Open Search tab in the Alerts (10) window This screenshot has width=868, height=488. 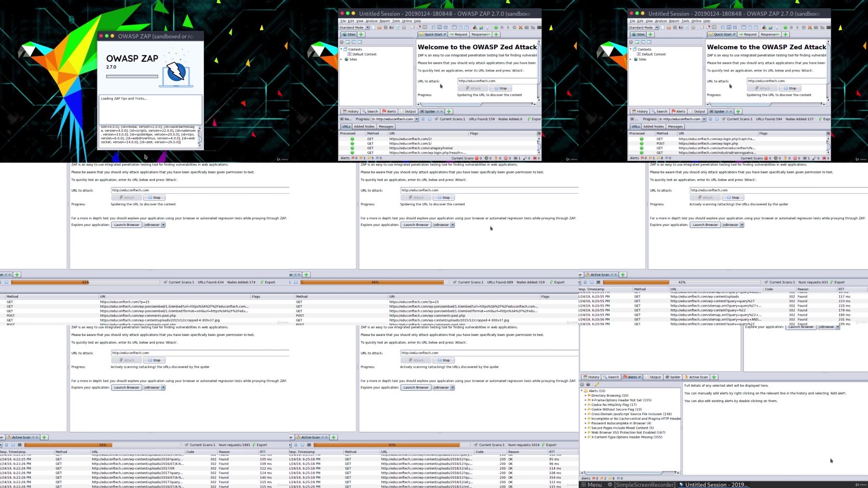[611, 377]
